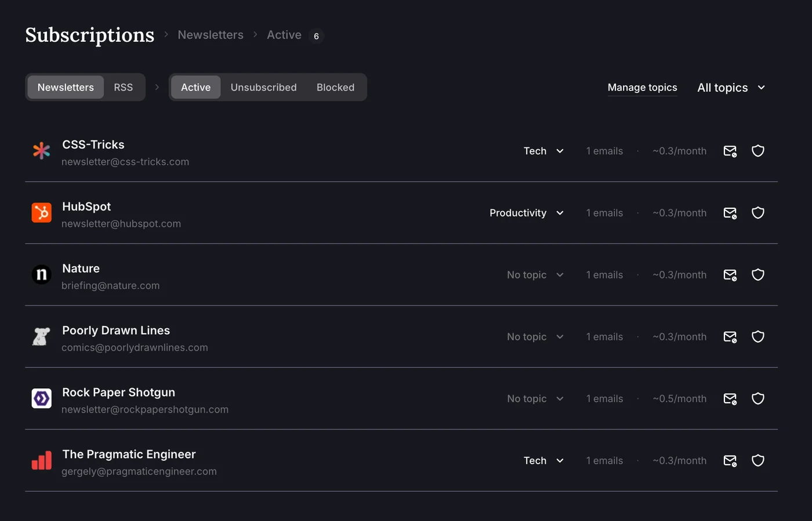Click the unsubscribe mail icon for CSS-Tricks
Viewport: 812px width, 521px height.
coord(730,151)
